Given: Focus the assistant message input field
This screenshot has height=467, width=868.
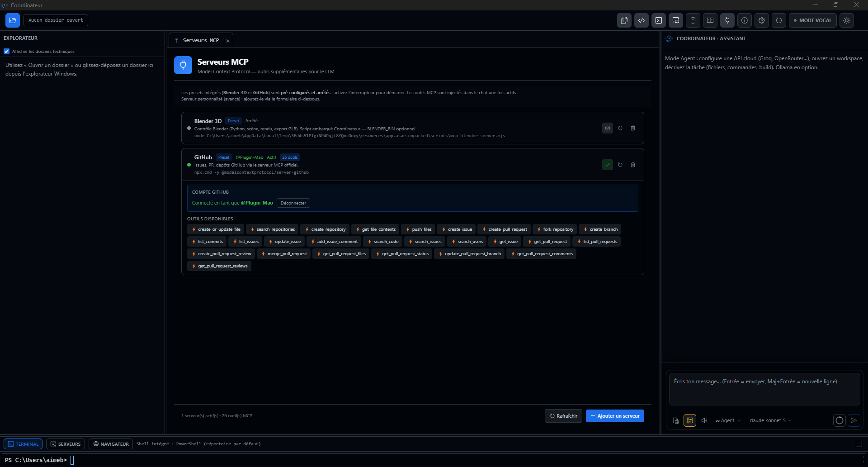Looking at the screenshot, I should coord(764,389).
